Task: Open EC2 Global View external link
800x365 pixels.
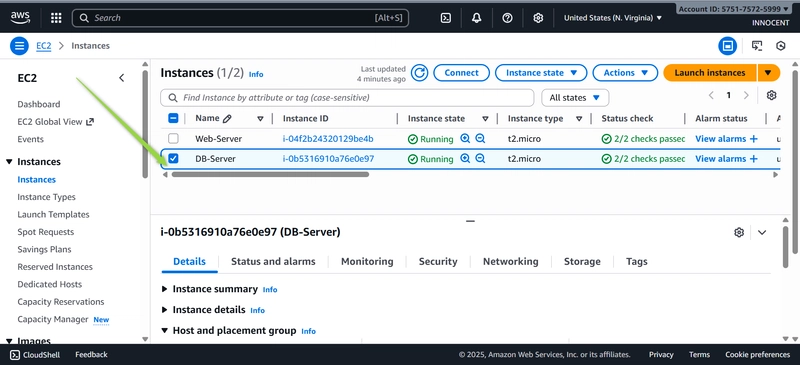Action: tap(56, 121)
